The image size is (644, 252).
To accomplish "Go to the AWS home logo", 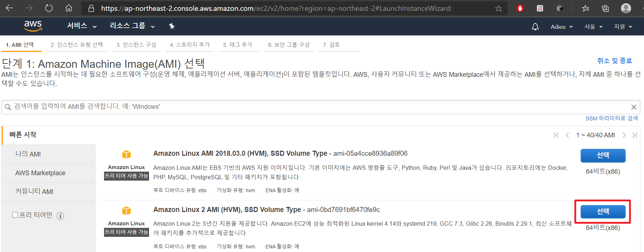I will coord(33,26).
